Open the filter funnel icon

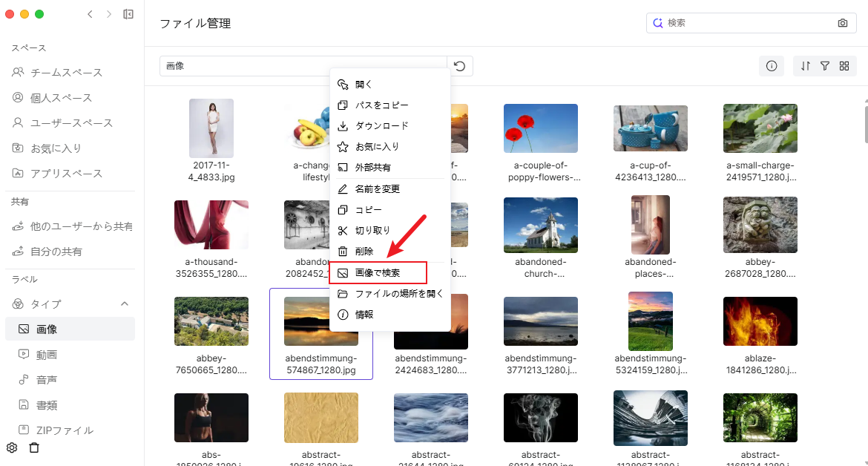click(825, 66)
